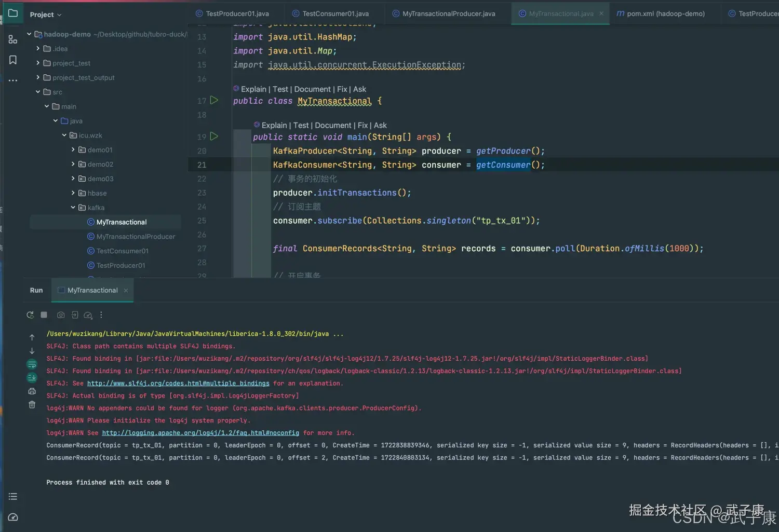Expand the demo03 package
Viewport: 779px width, 532px height.
pyautogui.click(x=73, y=179)
